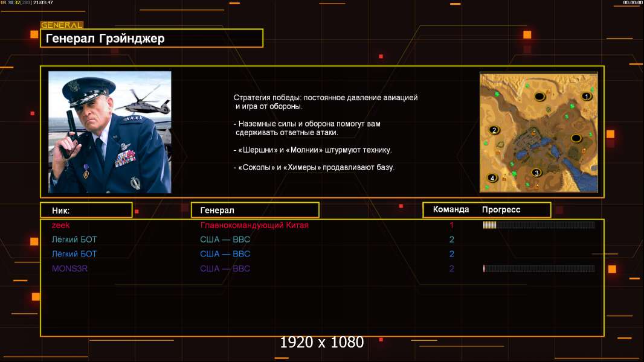
Task: Click the 'Стратегия победы' strategy heading text
Action: pos(267,98)
